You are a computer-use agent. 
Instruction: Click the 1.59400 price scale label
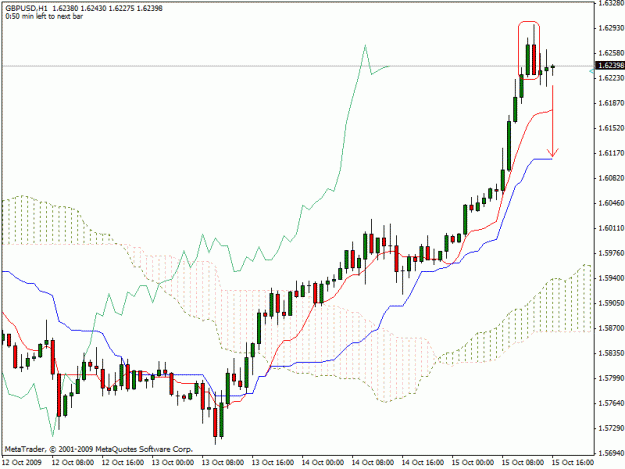click(x=611, y=278)
